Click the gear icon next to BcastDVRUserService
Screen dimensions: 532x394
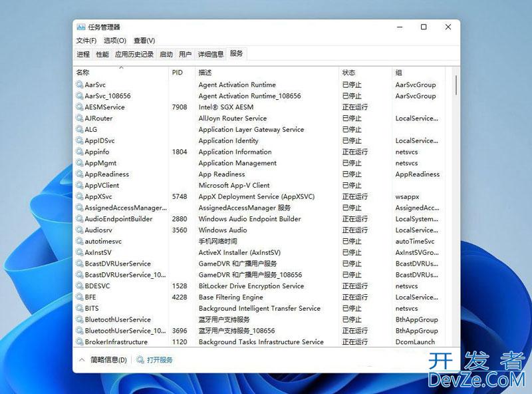(x=79, y=264)
